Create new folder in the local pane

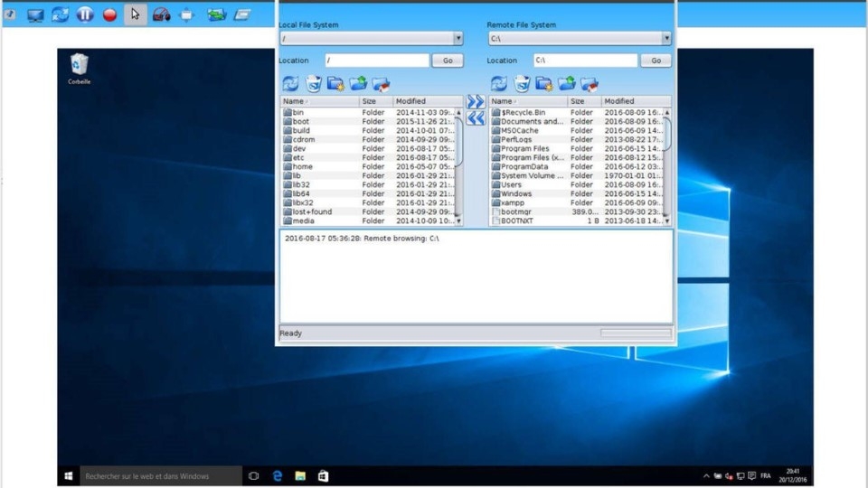click(x=335, y=84)
